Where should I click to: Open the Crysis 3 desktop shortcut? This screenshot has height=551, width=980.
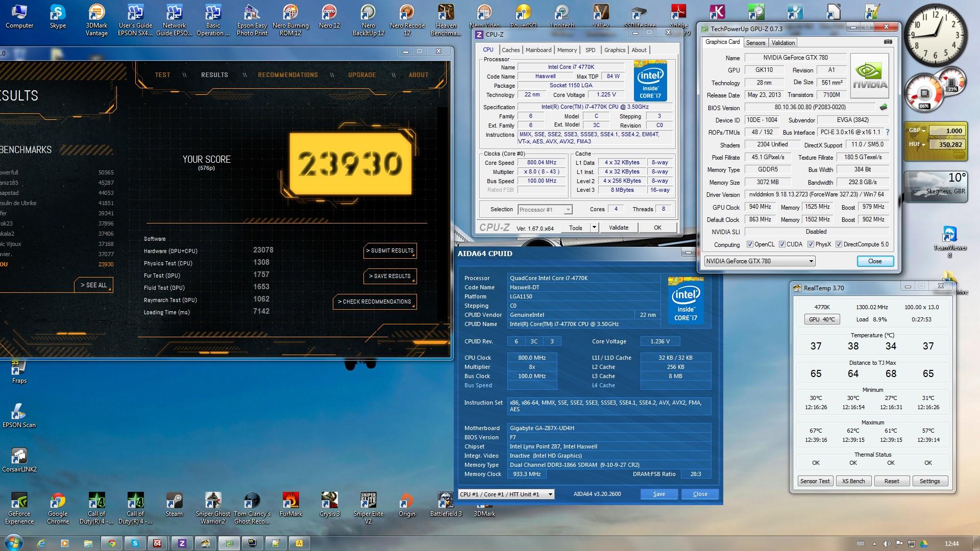pyautogui.click(x=329, y=505)
